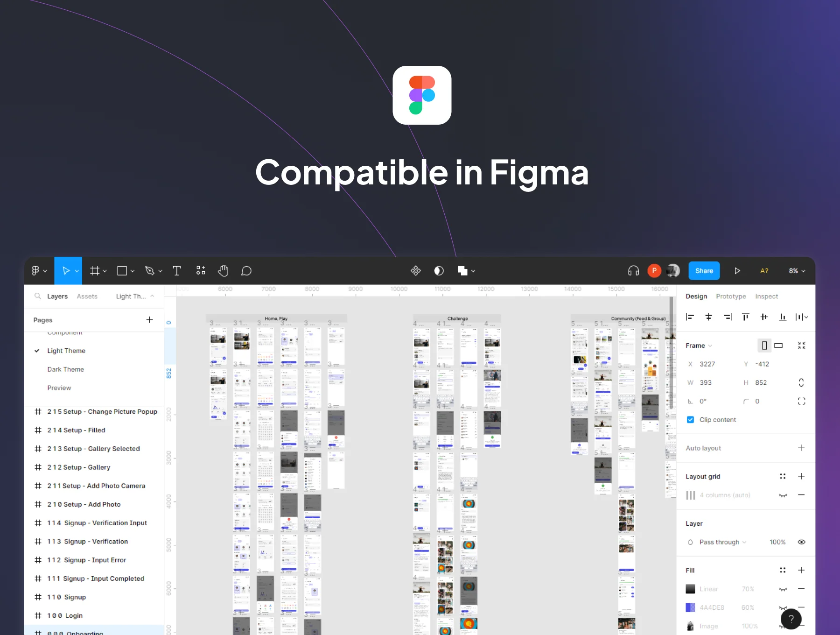Switch to the Design tab
Screen dimensions: 840x635
click(696, 296)
